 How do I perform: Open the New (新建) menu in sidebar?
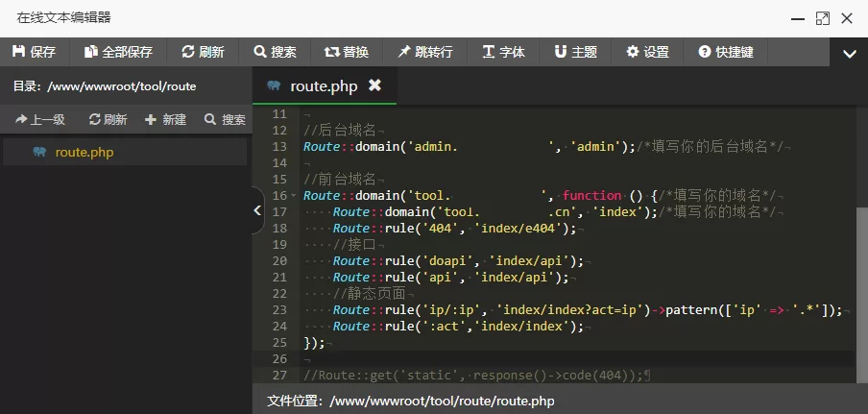point(165,120)
